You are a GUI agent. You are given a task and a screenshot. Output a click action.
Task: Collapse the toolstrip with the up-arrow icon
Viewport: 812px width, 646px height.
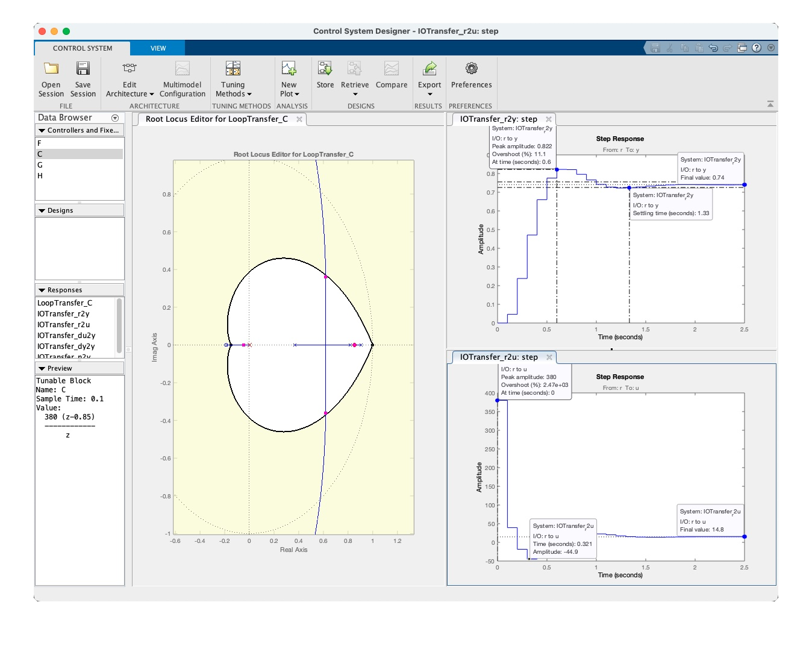click(770, 104)
